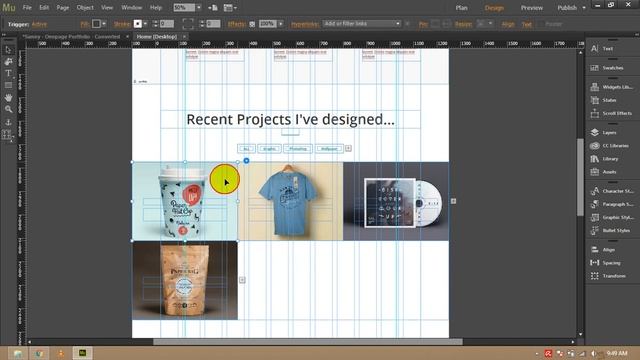Select the Crop tool in left toolbar
The height and width of the screenshot is (360, 640).
pyautogui.click(x=8, y=62)
